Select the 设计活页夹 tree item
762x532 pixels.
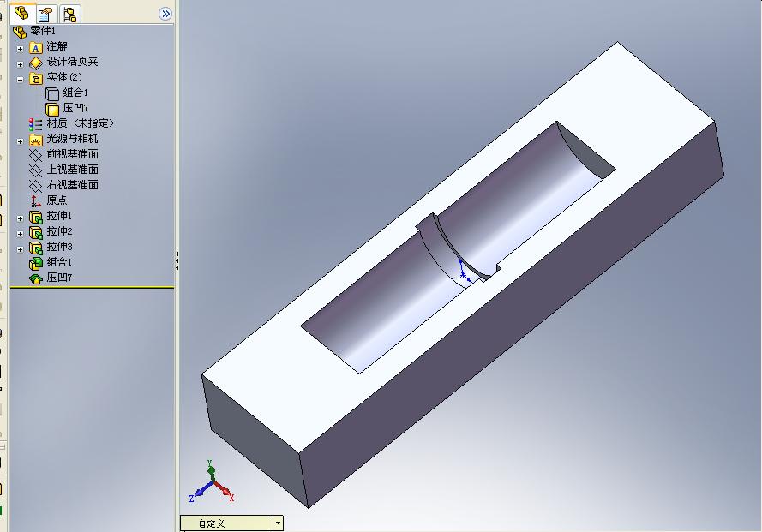[x=72, y=62]
